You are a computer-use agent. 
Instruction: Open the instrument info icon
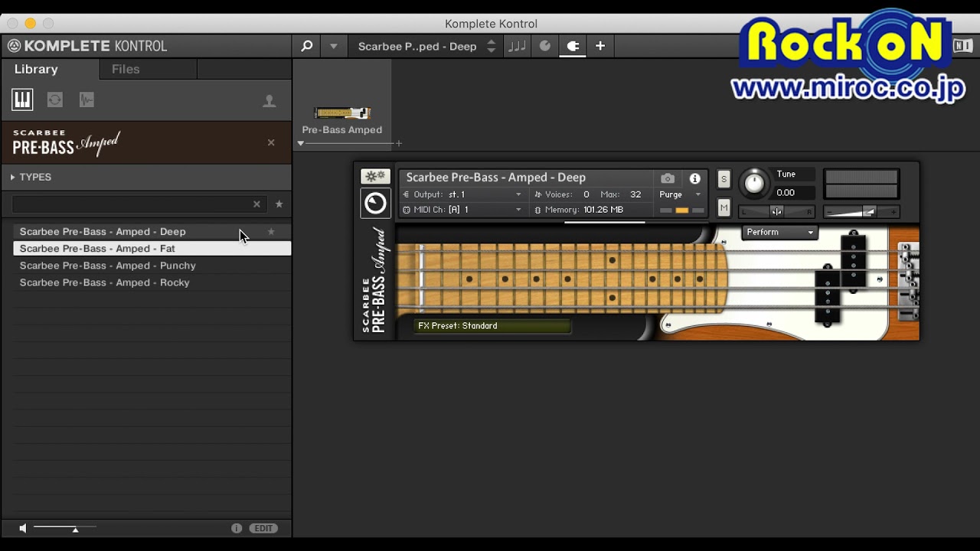point(694,178)
